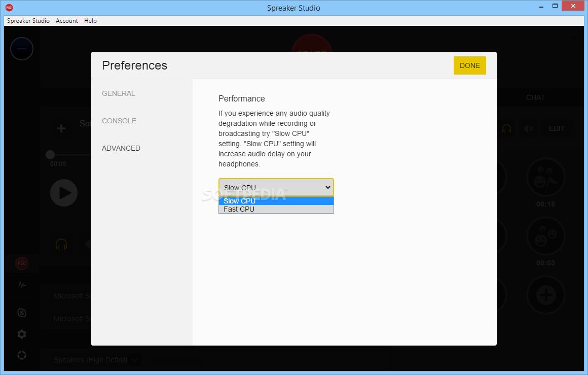The image size is (588, 375).
Task: Add a sound effect with plus pad
Action: click(545, 295)
